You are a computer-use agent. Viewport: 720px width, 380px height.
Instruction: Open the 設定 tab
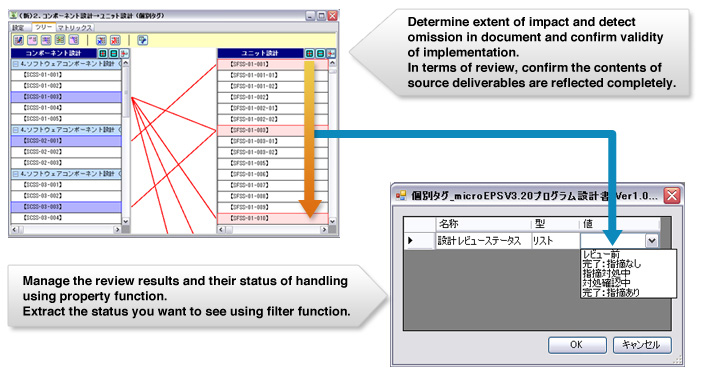pyautogui.click(x=18, y=28)
